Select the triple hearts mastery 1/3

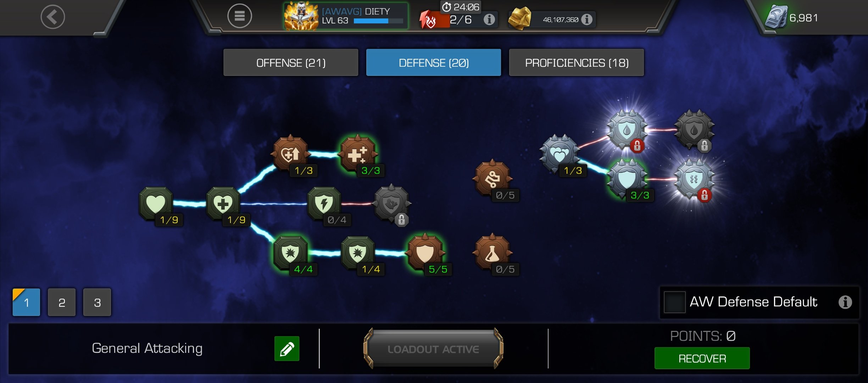[560, 155]
